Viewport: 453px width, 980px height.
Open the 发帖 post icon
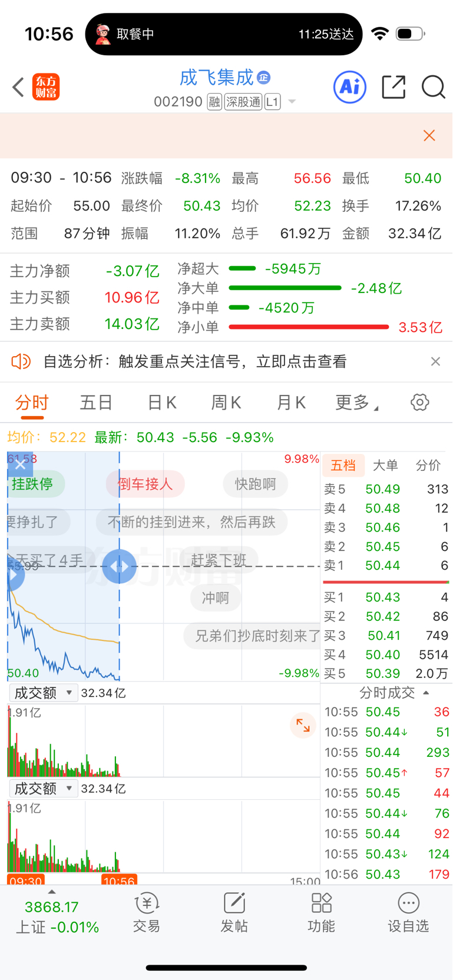(x=234, y=913)
